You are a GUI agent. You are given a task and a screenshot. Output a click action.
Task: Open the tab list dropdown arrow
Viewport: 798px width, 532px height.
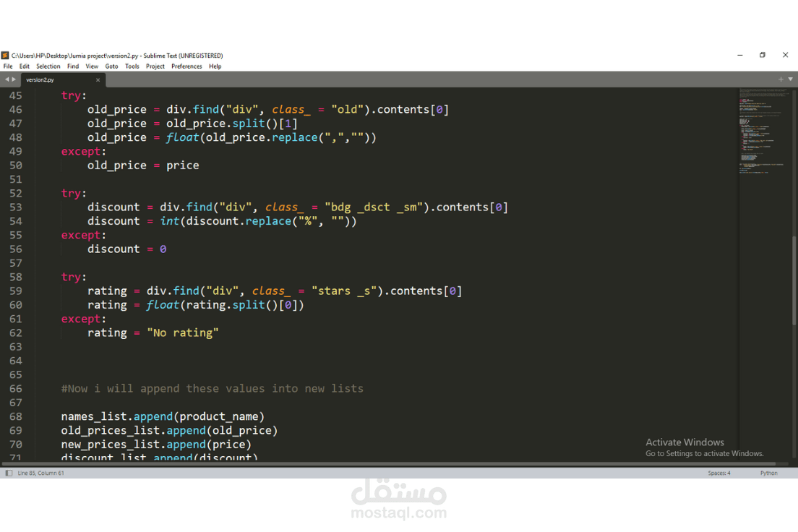(x=790, y=80)
